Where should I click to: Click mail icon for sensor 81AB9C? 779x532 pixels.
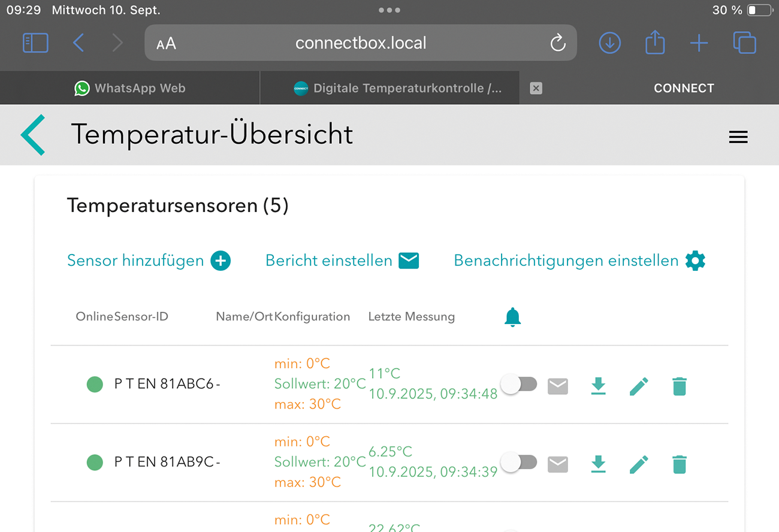coord(558,464)
